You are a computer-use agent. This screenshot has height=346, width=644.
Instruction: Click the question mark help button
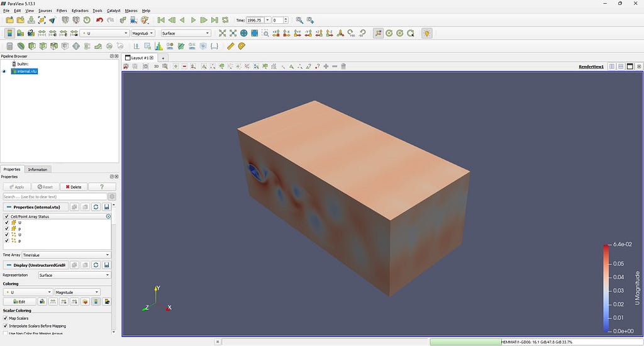(x=102, y=187)
